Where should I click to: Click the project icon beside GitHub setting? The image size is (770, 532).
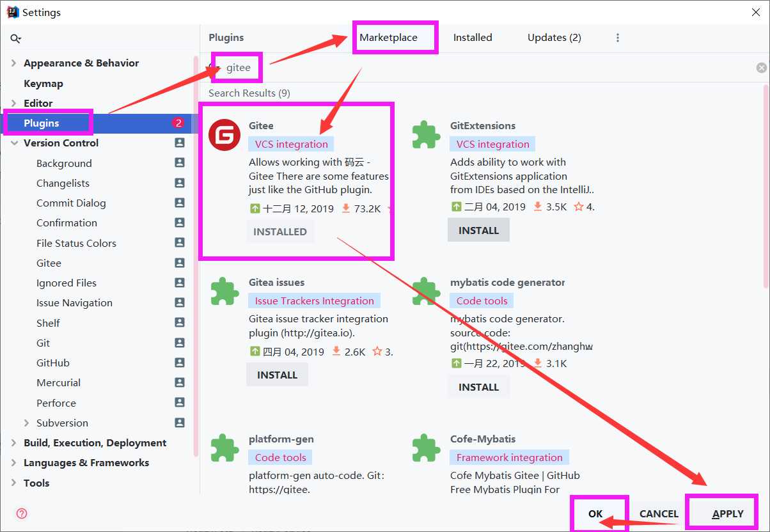tap(180, 363)
